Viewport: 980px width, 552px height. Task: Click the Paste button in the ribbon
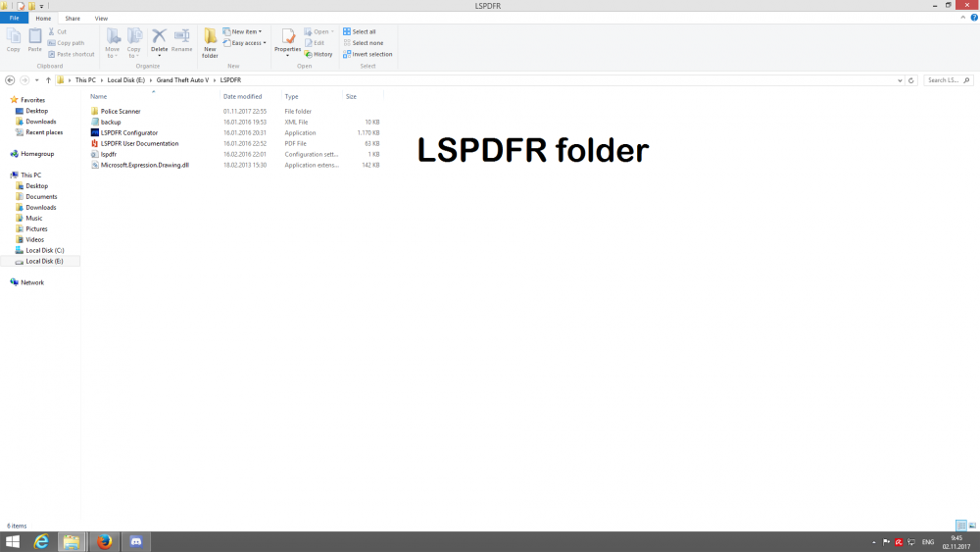click(35, 40)
